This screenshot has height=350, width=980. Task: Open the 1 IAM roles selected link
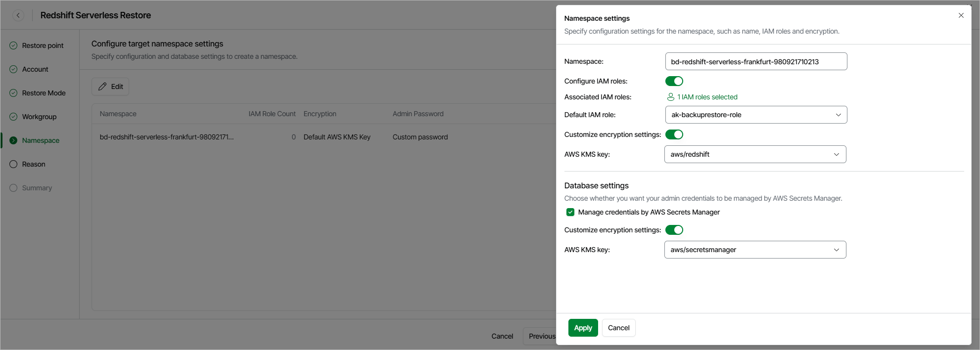click(707, 97)
